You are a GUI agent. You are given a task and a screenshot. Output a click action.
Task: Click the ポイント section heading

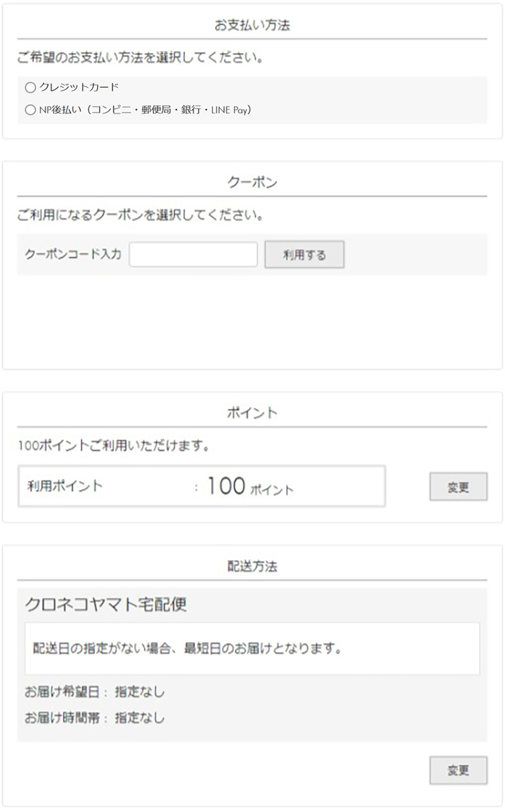252,413
